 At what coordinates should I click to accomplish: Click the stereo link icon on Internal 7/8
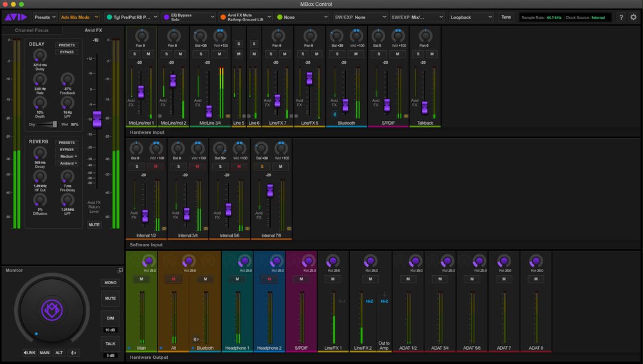[289, 228]
